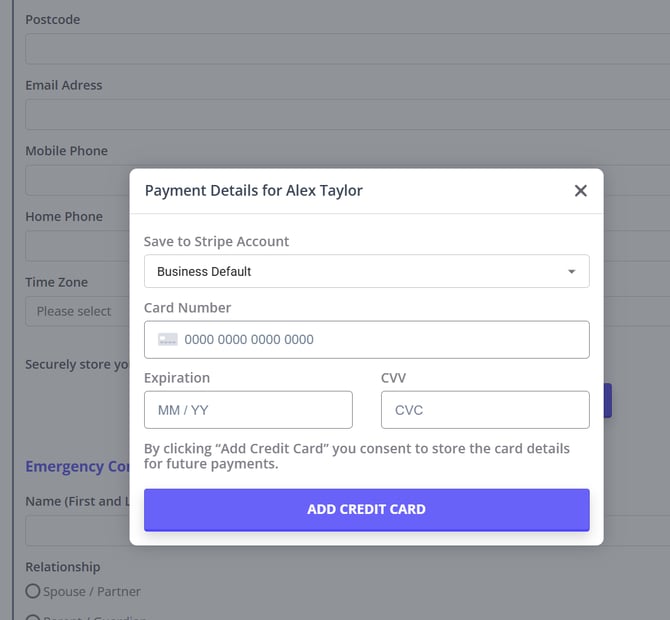The image size is (670, 620).
Task: Click the caret arrow beside Business Default
Action: pos(572,271)
